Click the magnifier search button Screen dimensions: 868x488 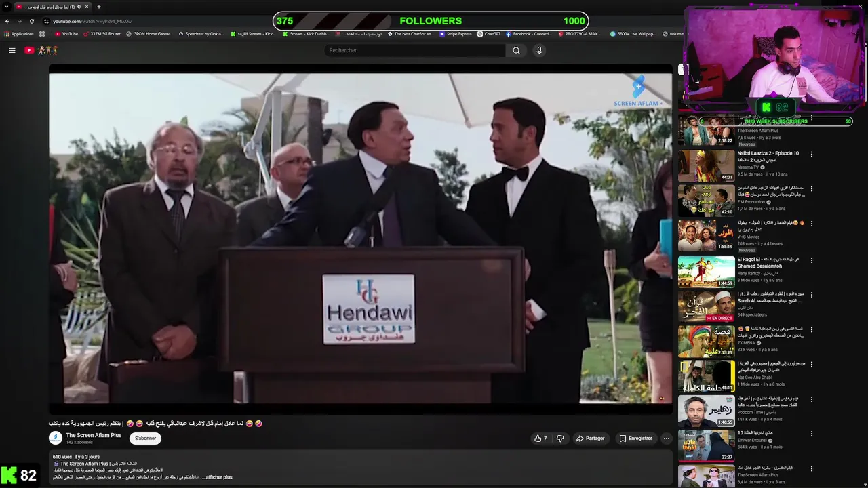coord(516,50)
